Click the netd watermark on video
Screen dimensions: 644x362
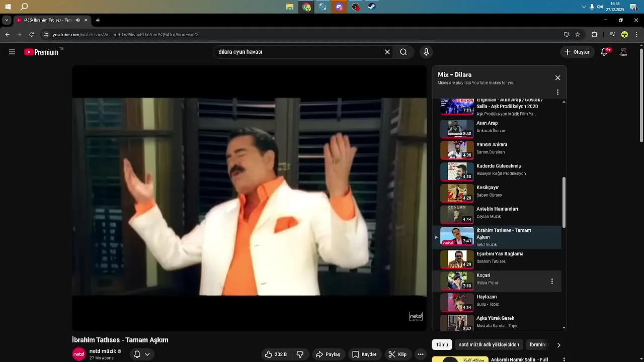point(416,317)
